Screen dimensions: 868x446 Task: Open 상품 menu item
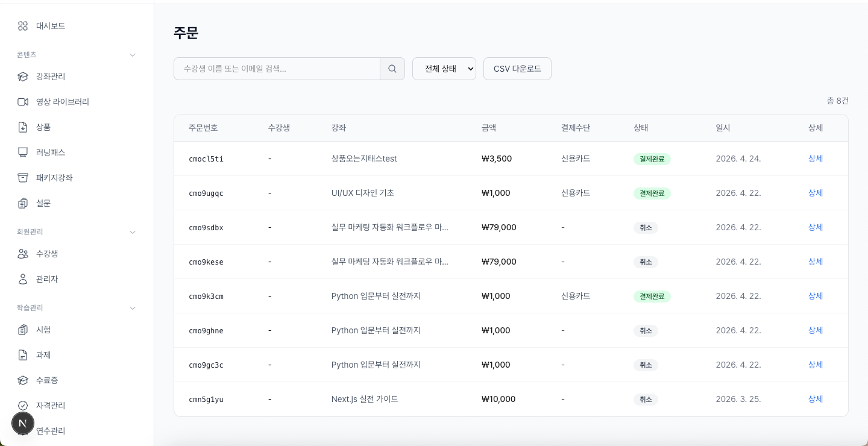point(77,127)
